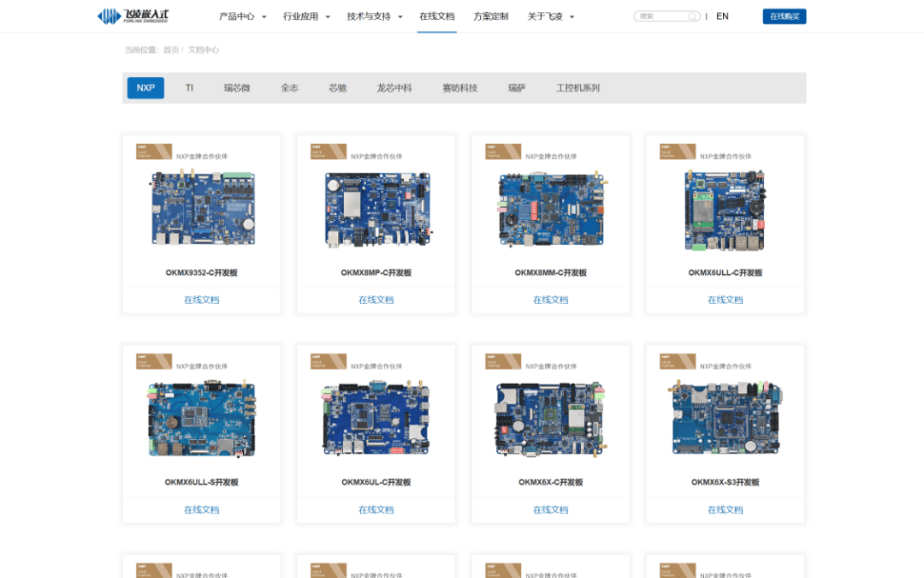Click the OKMX6X-S3 board image

[726, 417]
